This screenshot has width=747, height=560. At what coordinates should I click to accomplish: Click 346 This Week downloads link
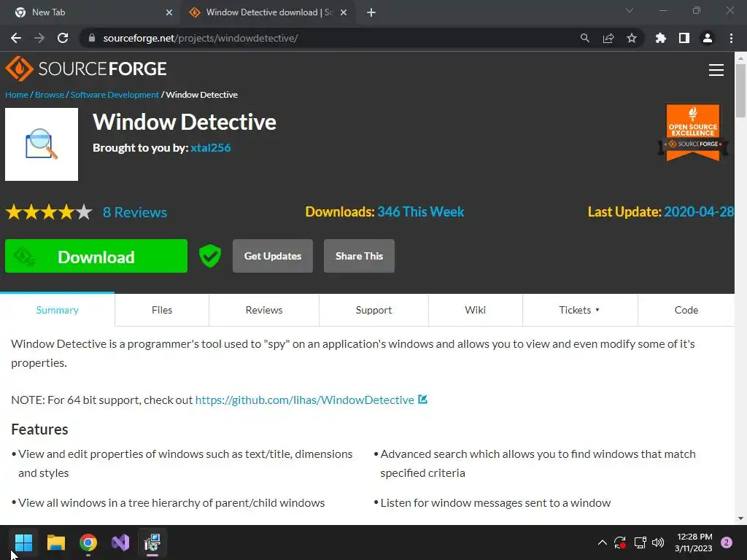coord(421,212)
